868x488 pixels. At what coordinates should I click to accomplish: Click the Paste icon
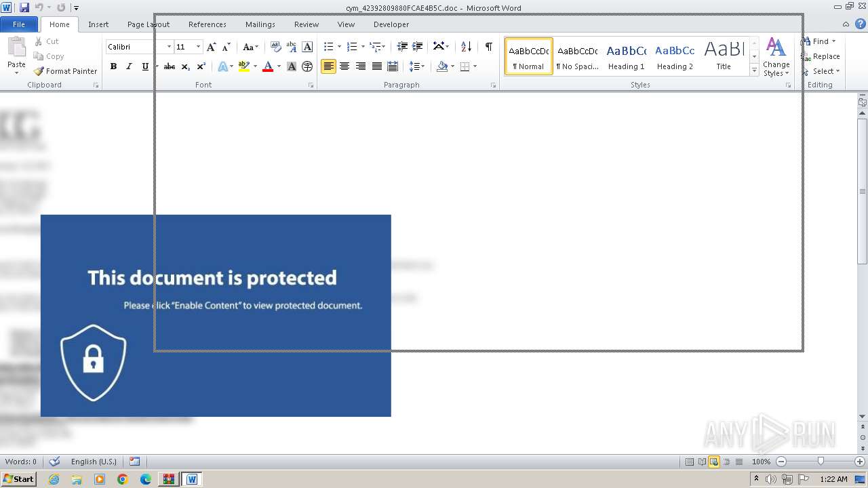pos(16,47)
